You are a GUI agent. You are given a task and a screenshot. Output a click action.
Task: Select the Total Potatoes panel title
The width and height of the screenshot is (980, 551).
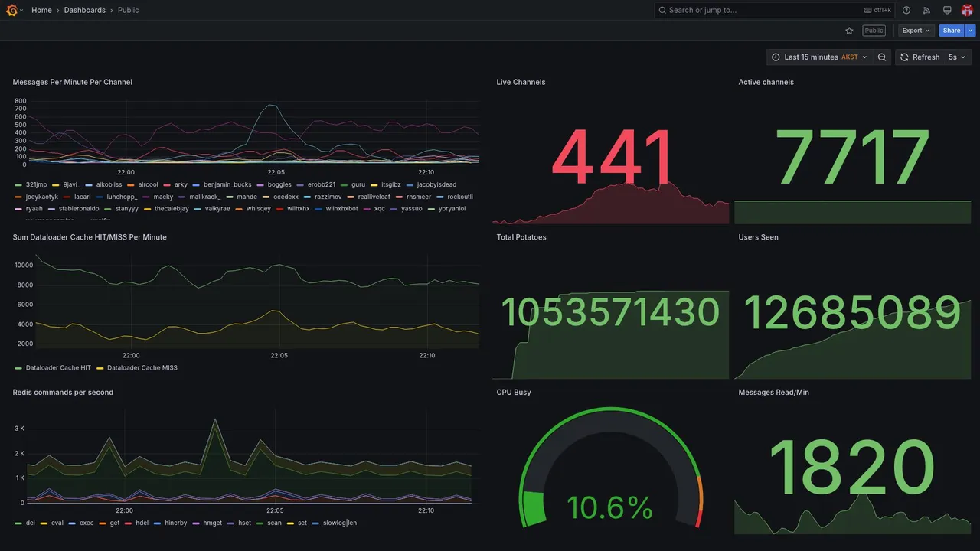(x=521, y=237)
